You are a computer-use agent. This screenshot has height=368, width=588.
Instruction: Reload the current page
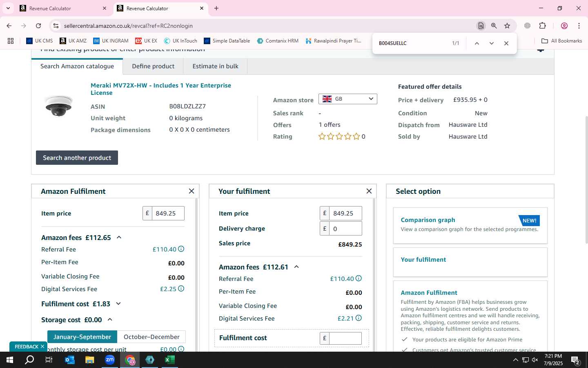(38, 26)
